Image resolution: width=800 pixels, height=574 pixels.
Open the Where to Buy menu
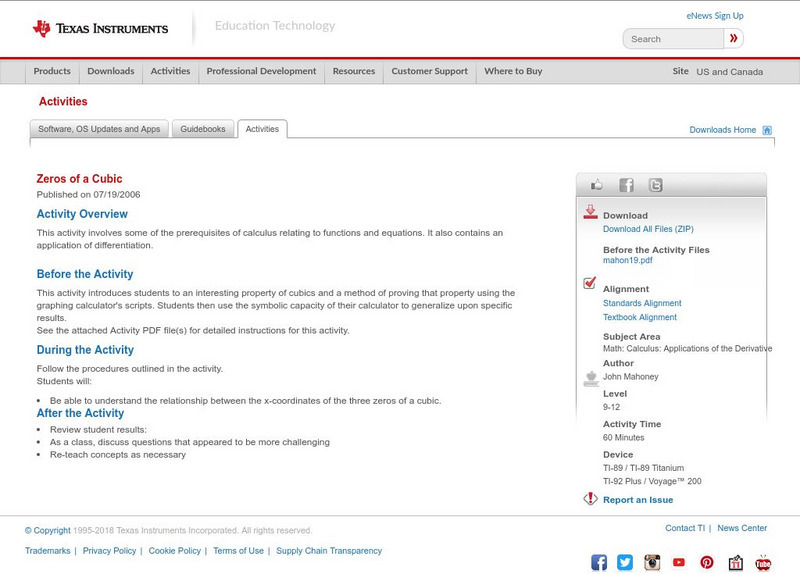click(513, 71)
